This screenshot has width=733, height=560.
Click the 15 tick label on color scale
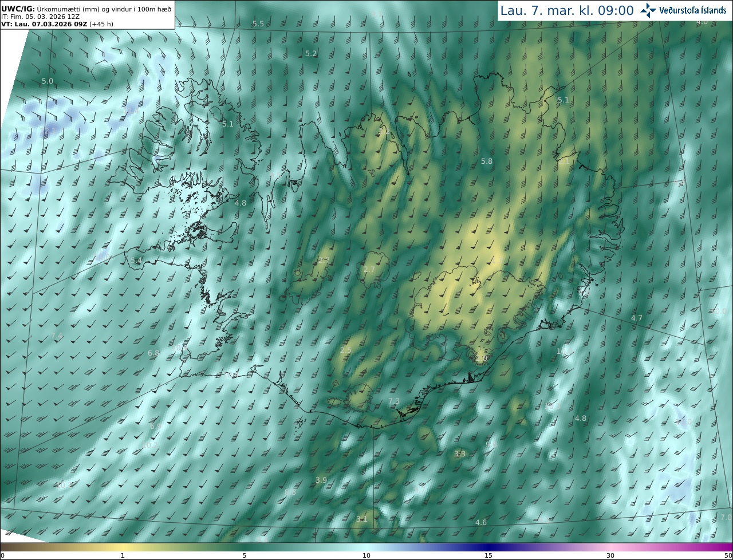click(488, 555)
